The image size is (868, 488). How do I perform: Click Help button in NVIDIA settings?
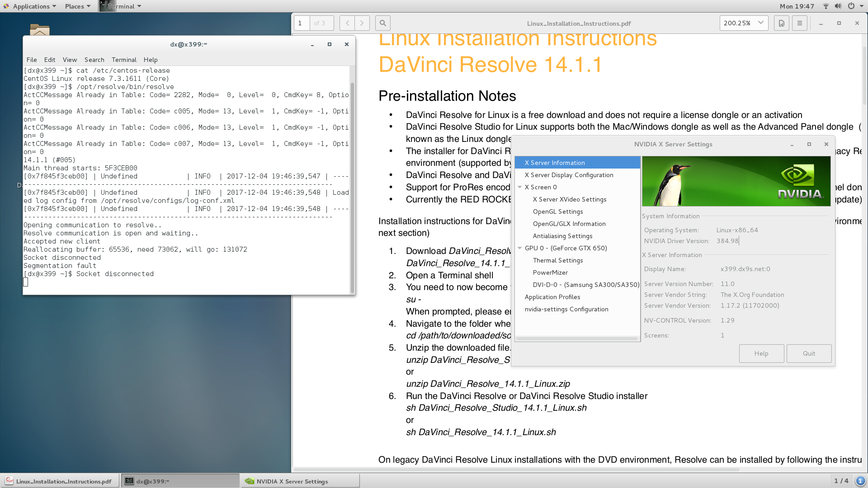[761, 353]
